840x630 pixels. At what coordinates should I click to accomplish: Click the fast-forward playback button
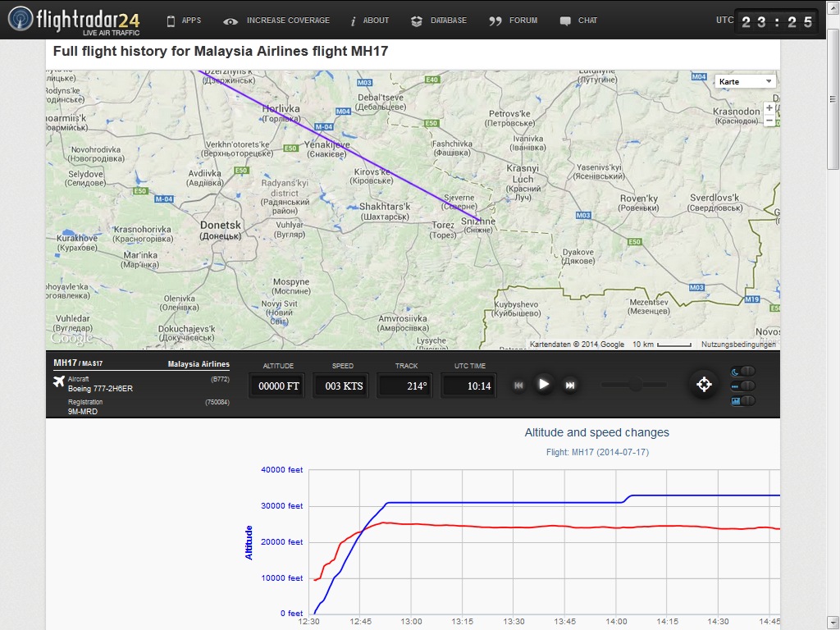point(570,385)
